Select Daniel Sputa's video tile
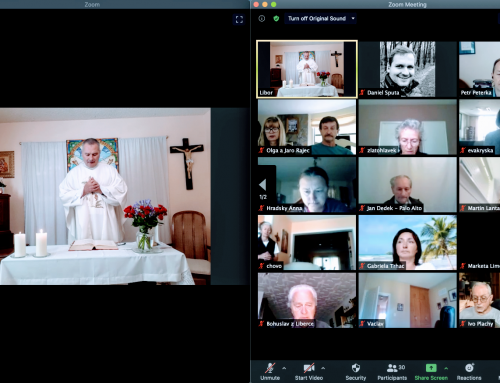 pos(407,69)
